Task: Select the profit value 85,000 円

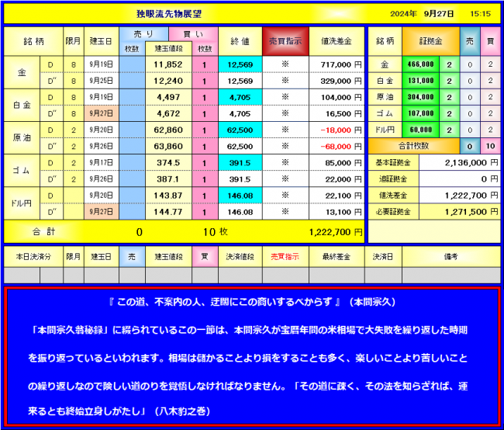Action: coord(337,163)
